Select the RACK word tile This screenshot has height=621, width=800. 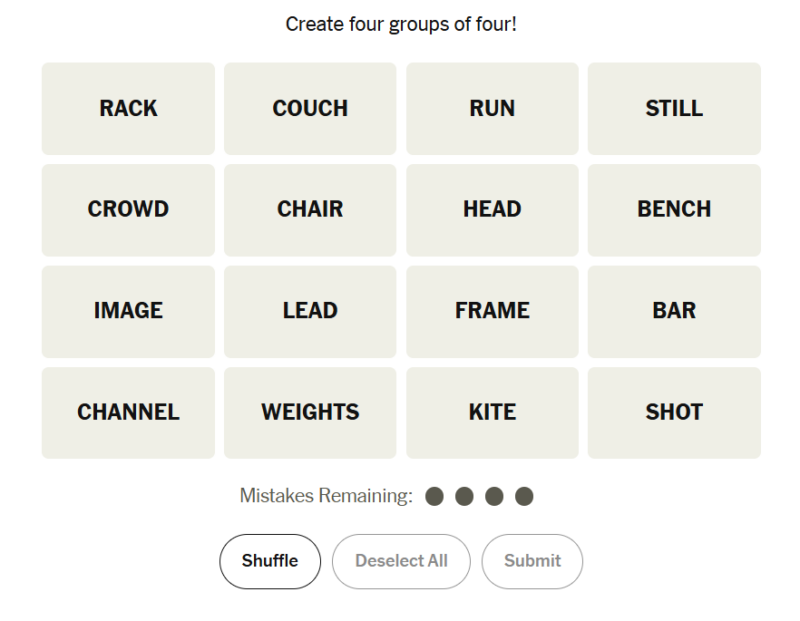pyautogui.click(x=128, y=108)
